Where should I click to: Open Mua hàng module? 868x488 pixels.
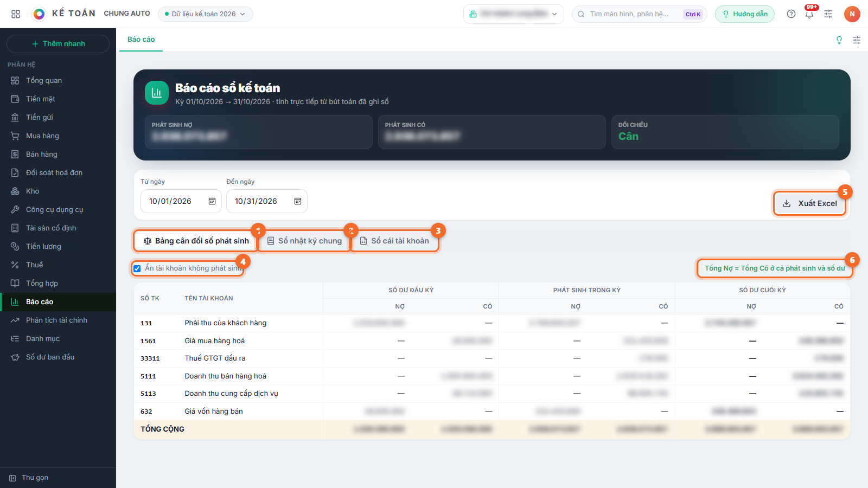click(x=58, y=136)
